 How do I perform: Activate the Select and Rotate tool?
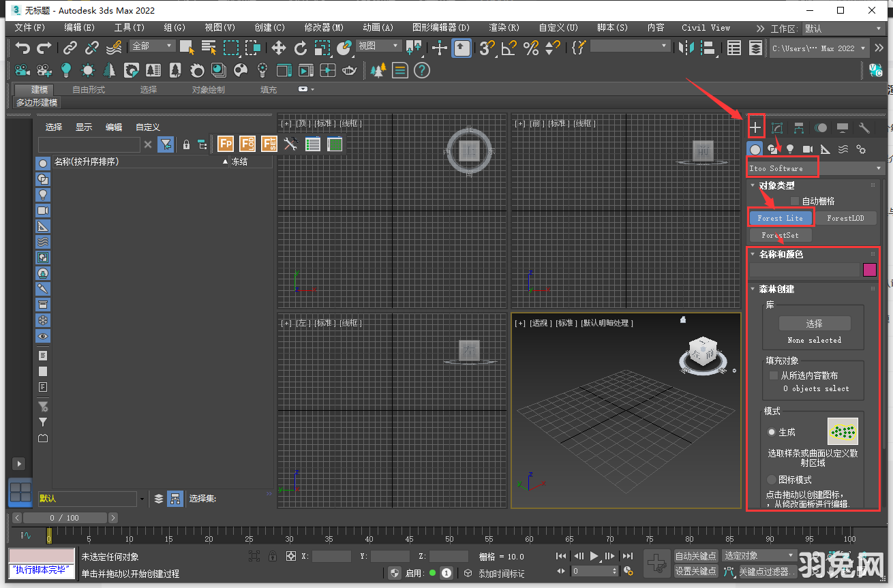click(302, 48)
